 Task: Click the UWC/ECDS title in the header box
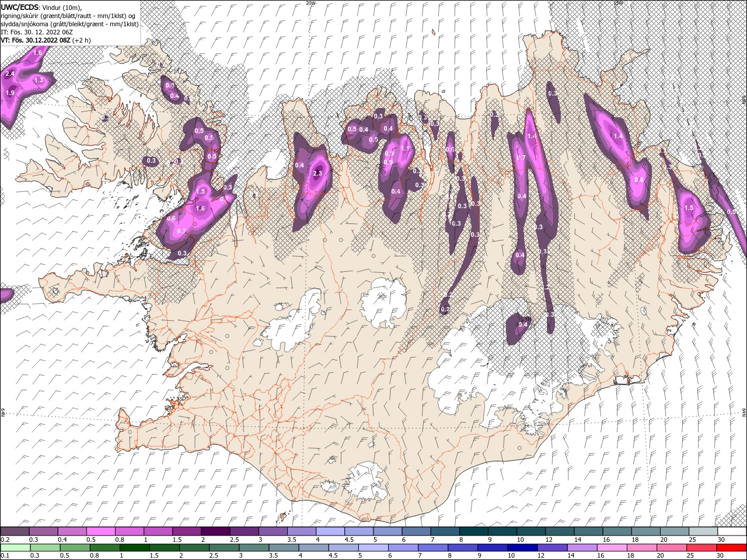[x=20, y=7]
